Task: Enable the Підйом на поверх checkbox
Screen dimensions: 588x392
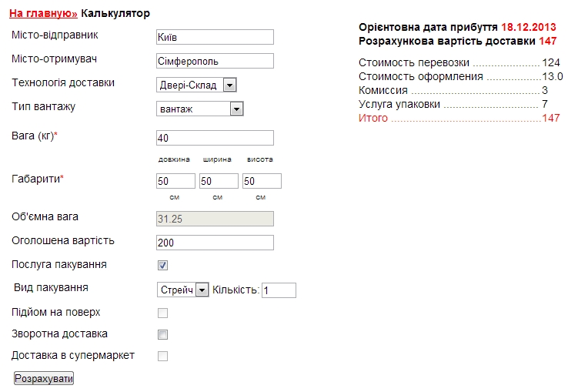Action: (162, 313)
